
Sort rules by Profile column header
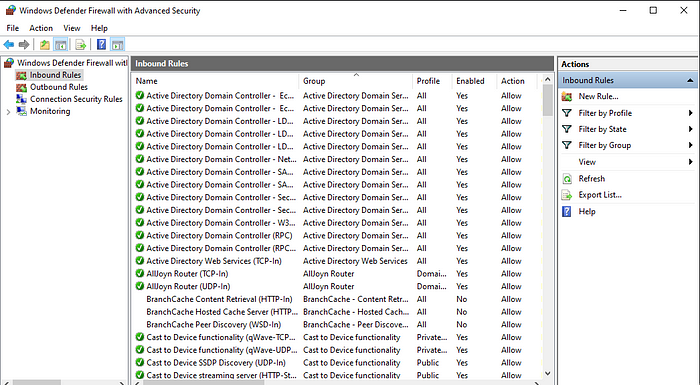[x=432, y=81]
